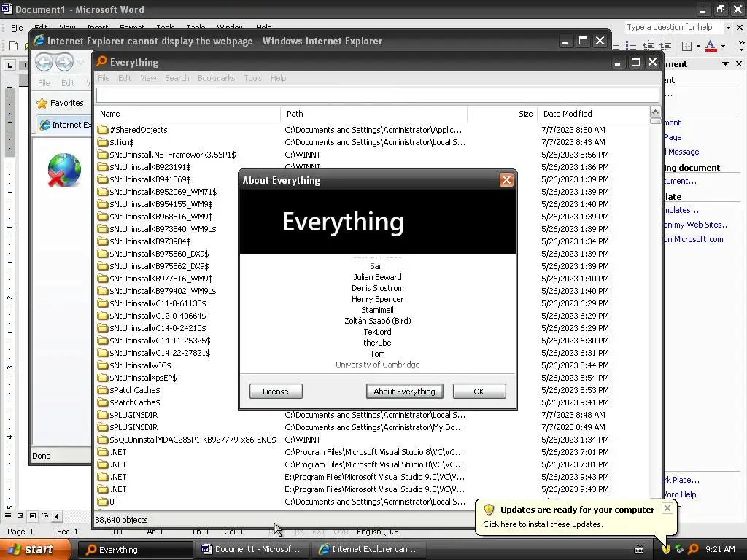The width and height of the screenshot is (747, 560).
Task: Click the Type a question for help box
Action: click(675, 27)
